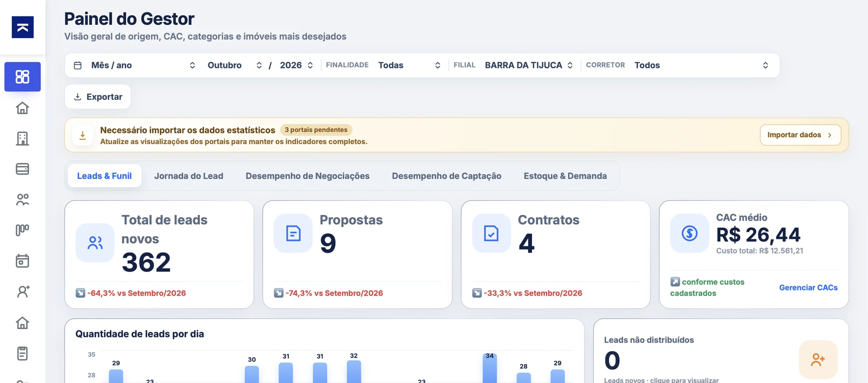
Task: Switch to the Jornada do Lead tab
Action: 189,176
